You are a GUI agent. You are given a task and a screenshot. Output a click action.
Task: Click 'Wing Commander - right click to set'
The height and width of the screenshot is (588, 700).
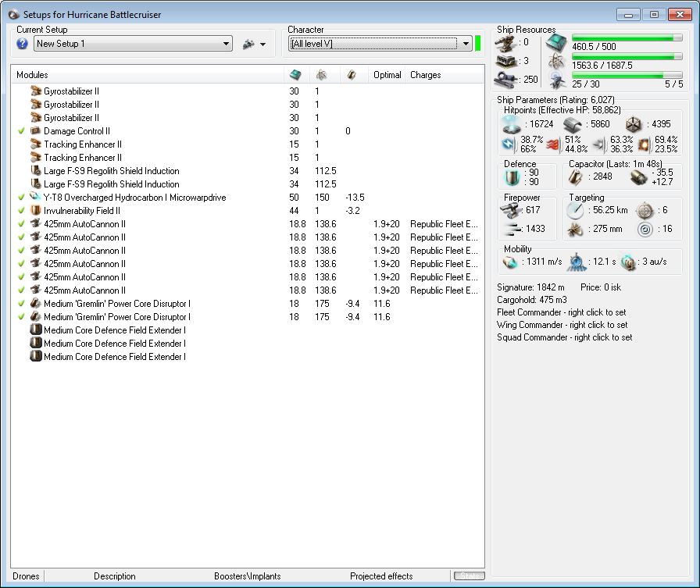tap(562, 325)
